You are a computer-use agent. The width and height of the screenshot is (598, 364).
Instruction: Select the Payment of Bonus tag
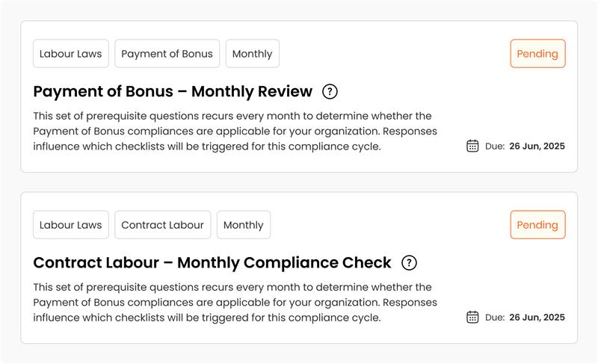(x=167, y=54)
